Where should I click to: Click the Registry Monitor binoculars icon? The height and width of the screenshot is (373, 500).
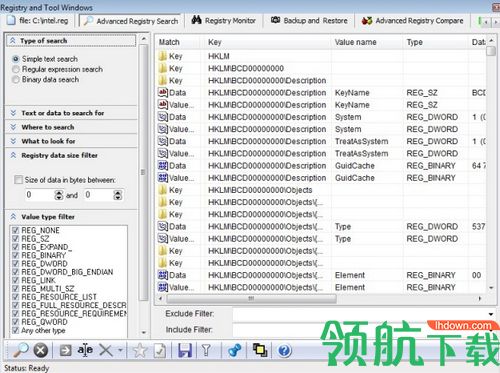(x=197, y=20)
